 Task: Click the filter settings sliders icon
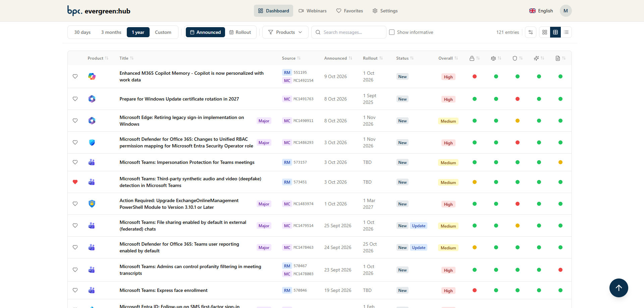(531, 32)
